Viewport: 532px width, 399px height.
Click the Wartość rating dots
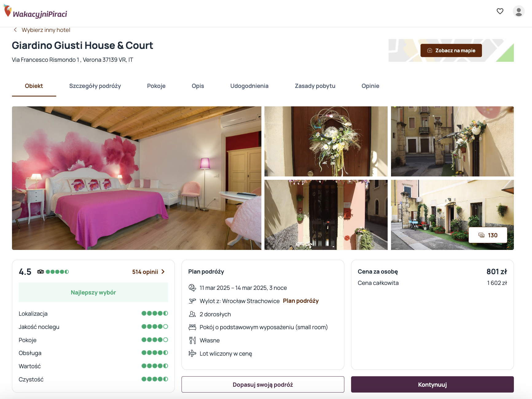(155, 366)
